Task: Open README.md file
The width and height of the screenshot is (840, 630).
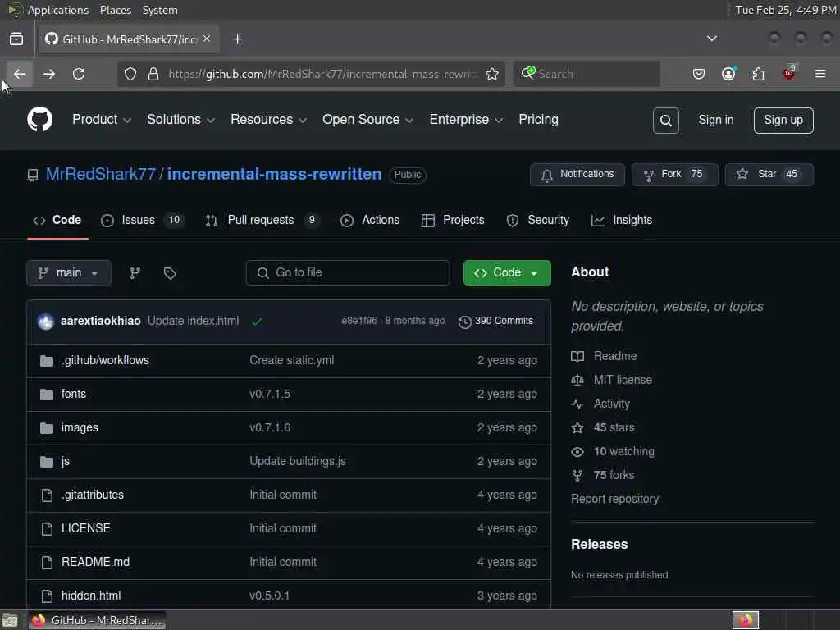Action: point(95,562)
